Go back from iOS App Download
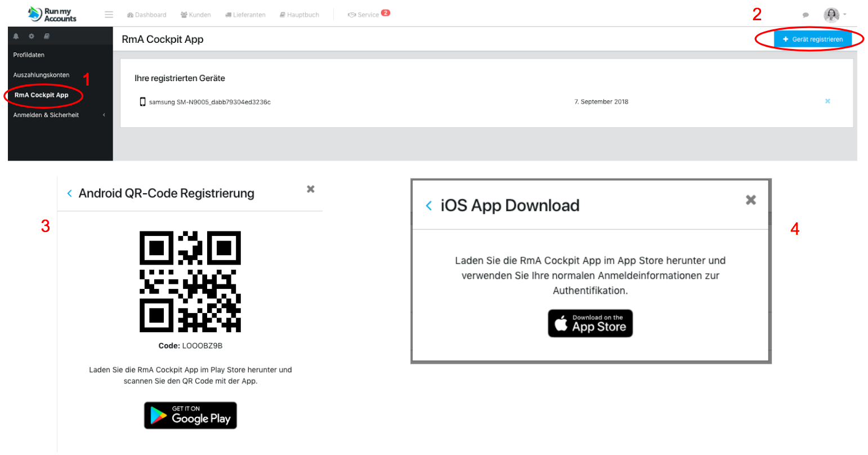The height and width of the screenshot is (455, 868). click(429, 206)
